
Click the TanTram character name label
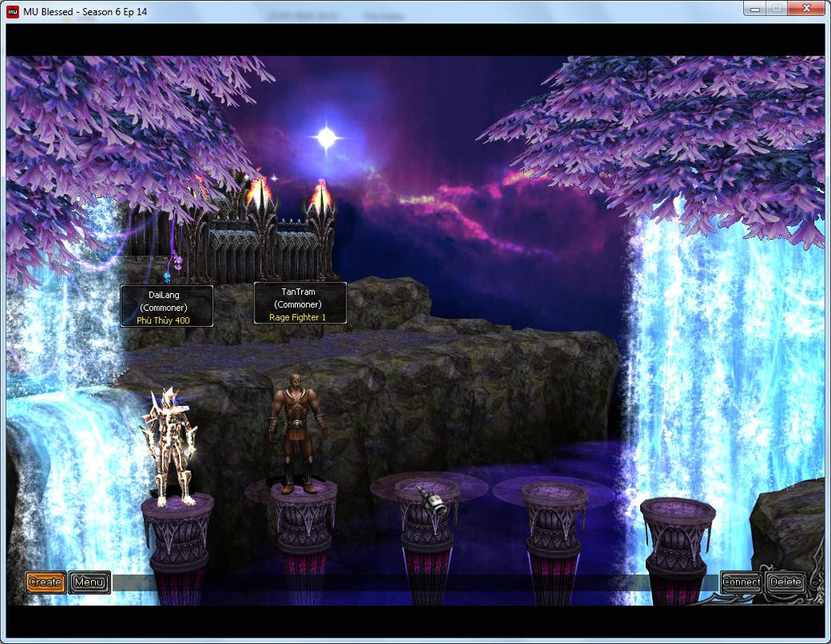pos(299,291)
